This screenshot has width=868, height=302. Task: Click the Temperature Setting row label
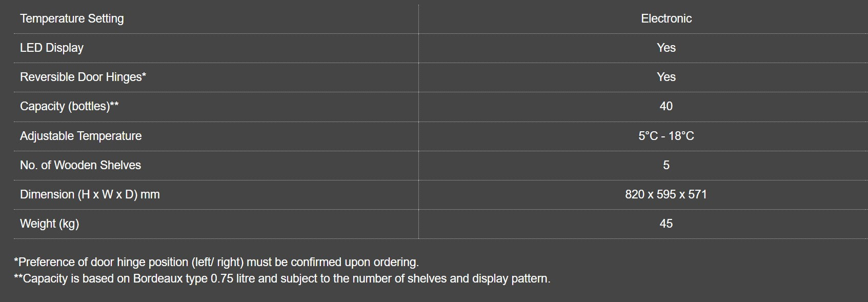pos(72,18)
